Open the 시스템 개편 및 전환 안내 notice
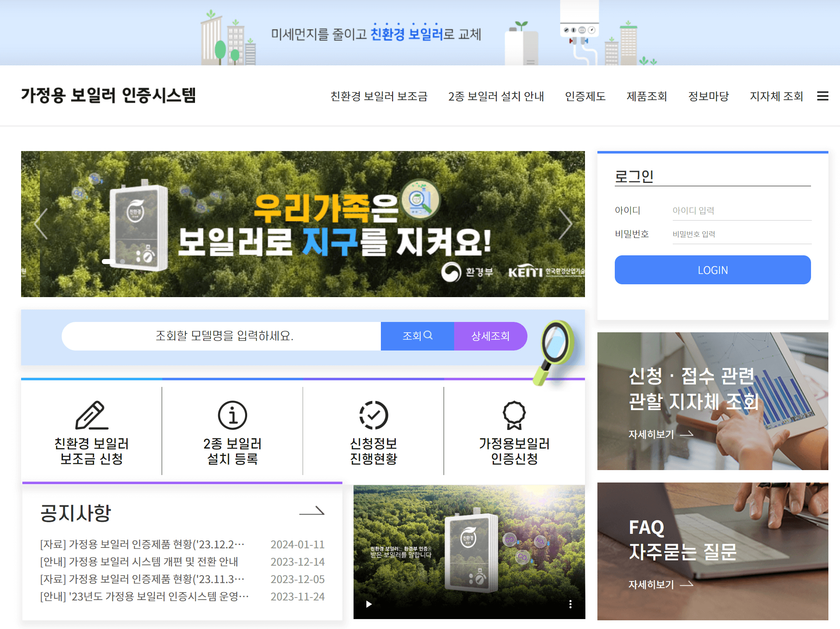This screenshot has height=629, width=840. pos(139,562)
